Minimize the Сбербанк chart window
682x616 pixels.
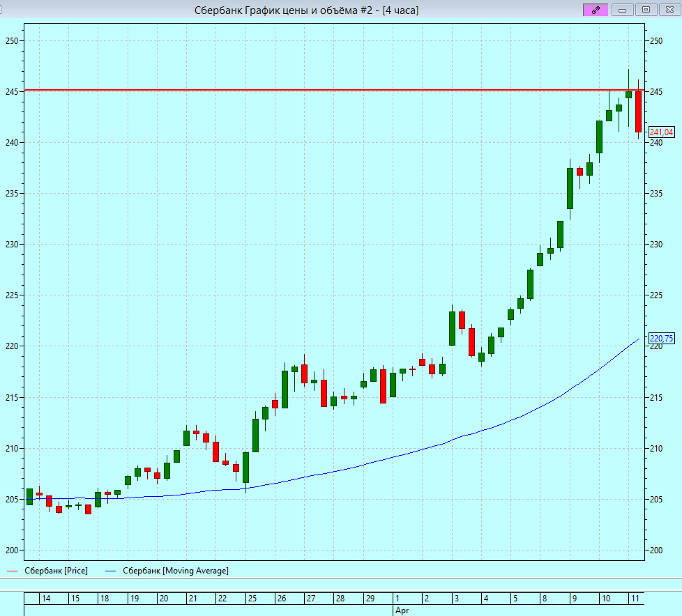click(623, 10)
